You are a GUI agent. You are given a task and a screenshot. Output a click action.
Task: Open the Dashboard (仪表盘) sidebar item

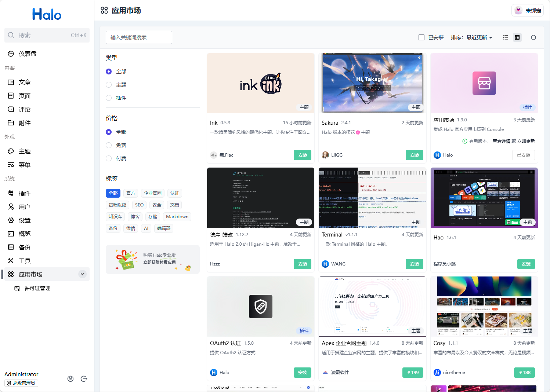(x=28, y=54)
